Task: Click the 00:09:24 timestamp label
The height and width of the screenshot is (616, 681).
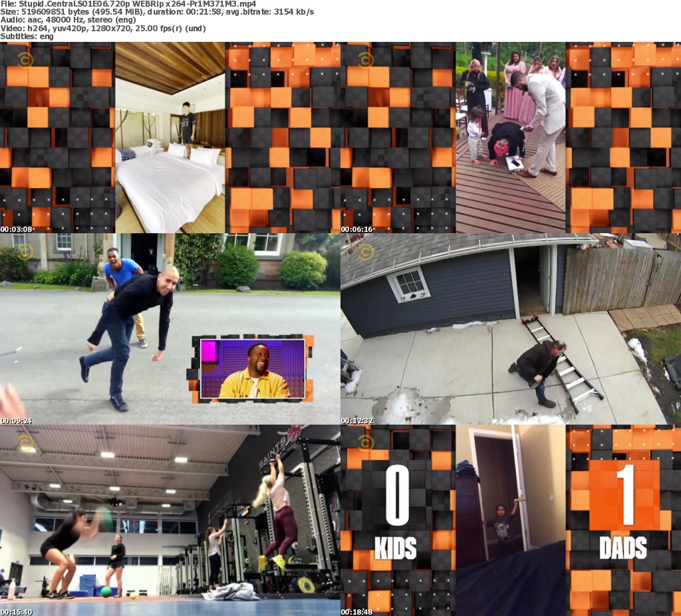Action: (x=16, y=421)
